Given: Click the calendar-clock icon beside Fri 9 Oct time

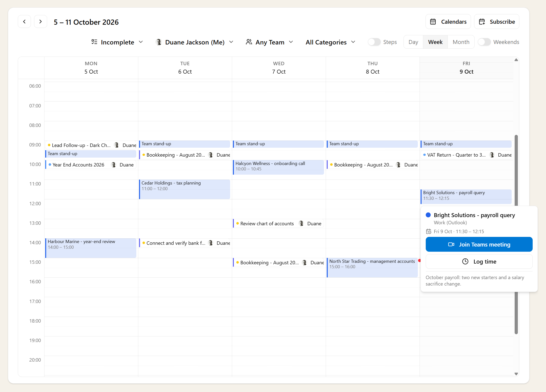Looking at the screenshot, I should 429,231.
